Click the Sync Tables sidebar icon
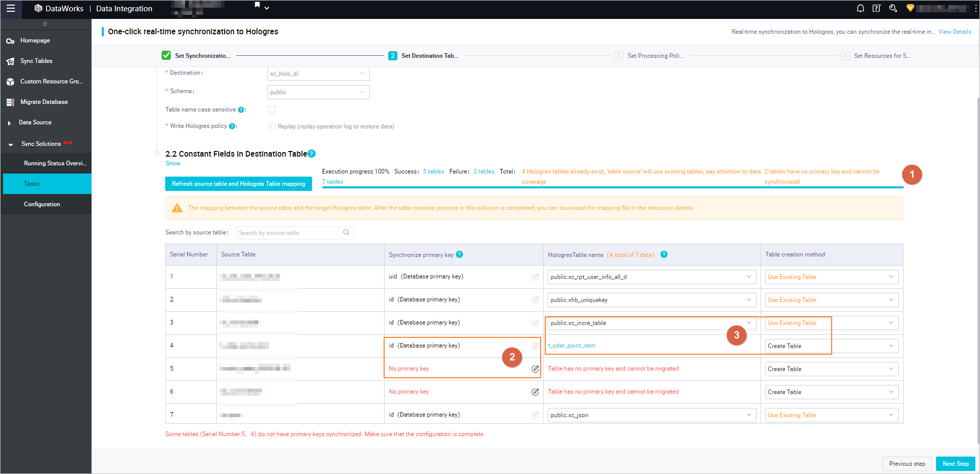This screenshot has height=474, width=980. (x=10, y=61)
